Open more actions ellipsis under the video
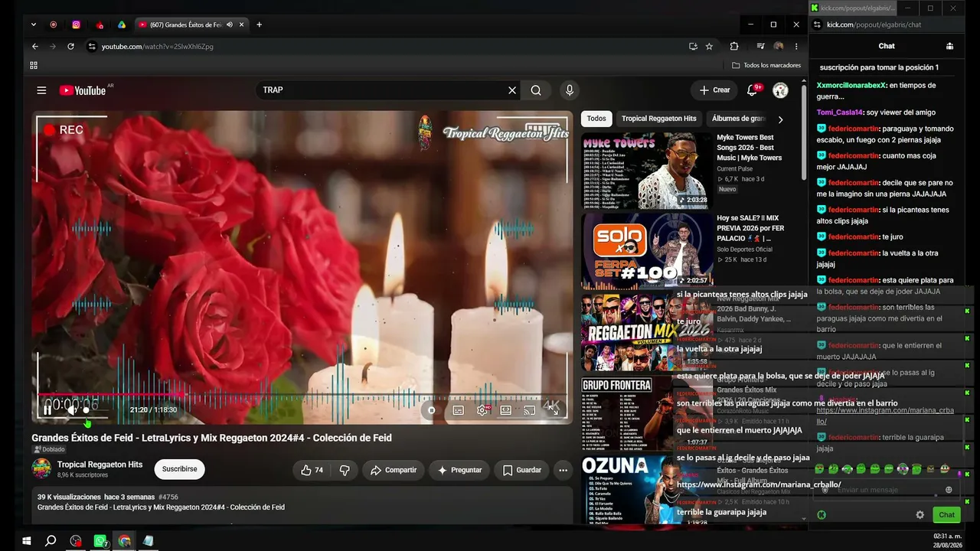The image size is (980, 551). (563, 470)
